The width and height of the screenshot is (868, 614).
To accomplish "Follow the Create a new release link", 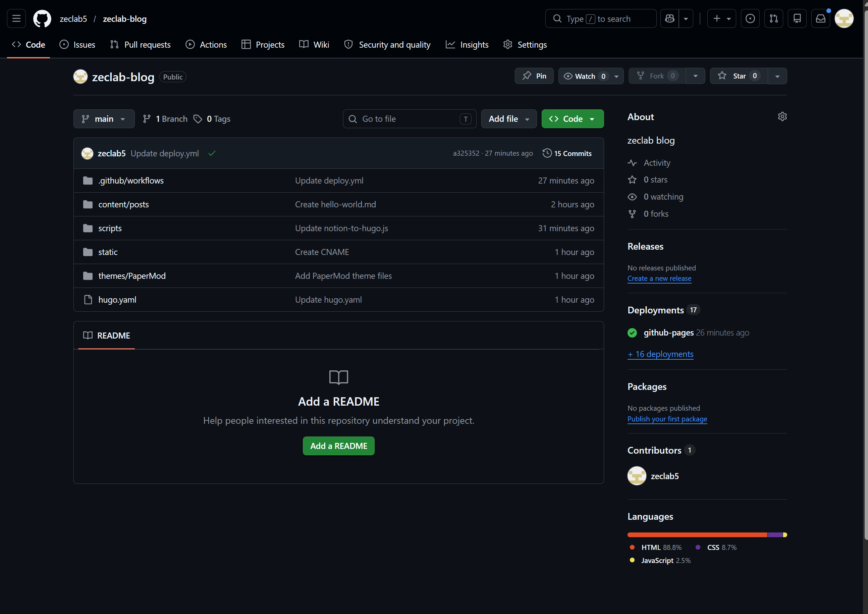I will tap(659, 278).
